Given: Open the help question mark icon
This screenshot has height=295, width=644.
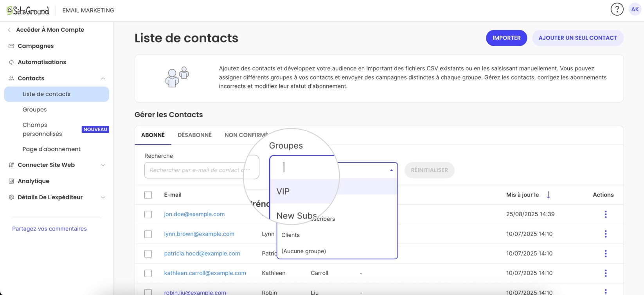Looking at the screenshot, I should click(x=617, y=9).
